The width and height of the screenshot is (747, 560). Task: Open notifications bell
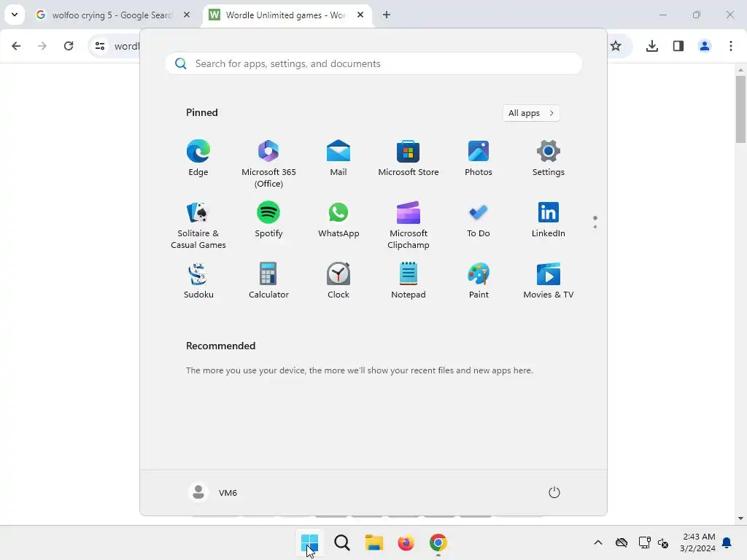point(727,542)
